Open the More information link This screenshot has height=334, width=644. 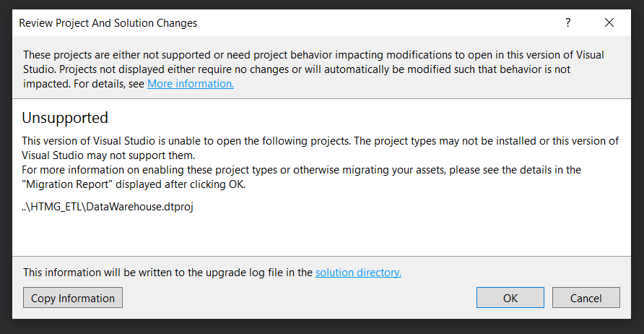[x=191, y=84]
